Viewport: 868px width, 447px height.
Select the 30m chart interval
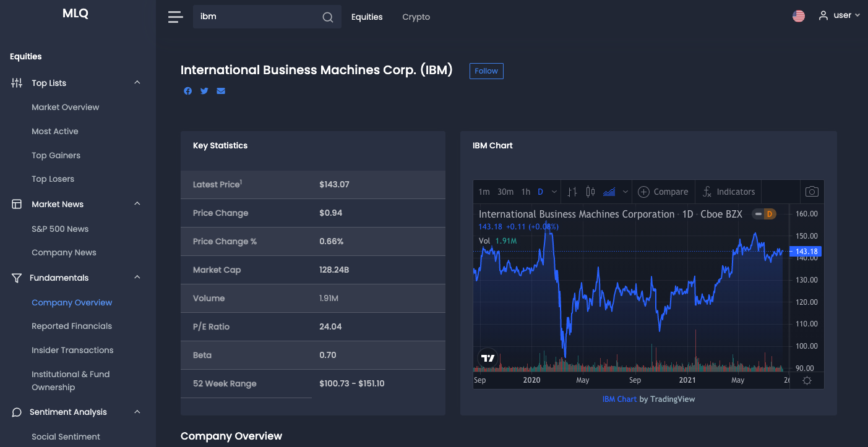click(x=505, y=192)
